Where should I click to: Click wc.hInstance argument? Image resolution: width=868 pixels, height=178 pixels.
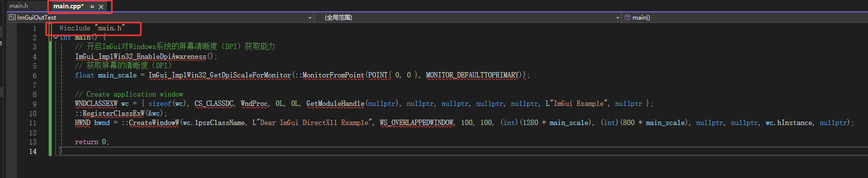tap(789, 123)
